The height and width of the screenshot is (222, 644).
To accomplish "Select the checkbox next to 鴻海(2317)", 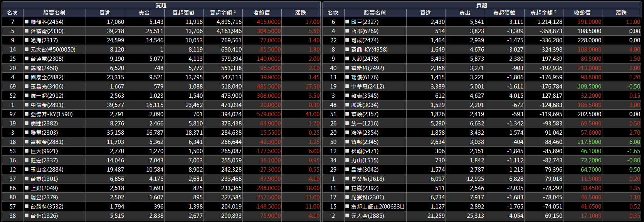I will click(27, 40).
